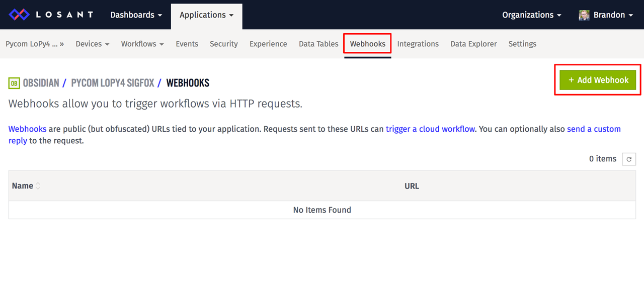The image size is (644, 283).
Task: Expand the Organizations dropdown
Action: (531, 15)
